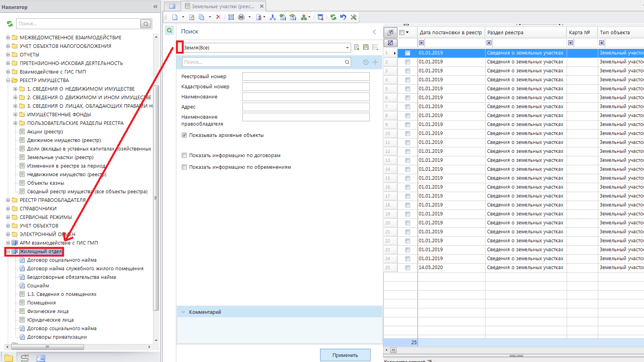Collapse the Жилищный отдел node

point(8,251)
